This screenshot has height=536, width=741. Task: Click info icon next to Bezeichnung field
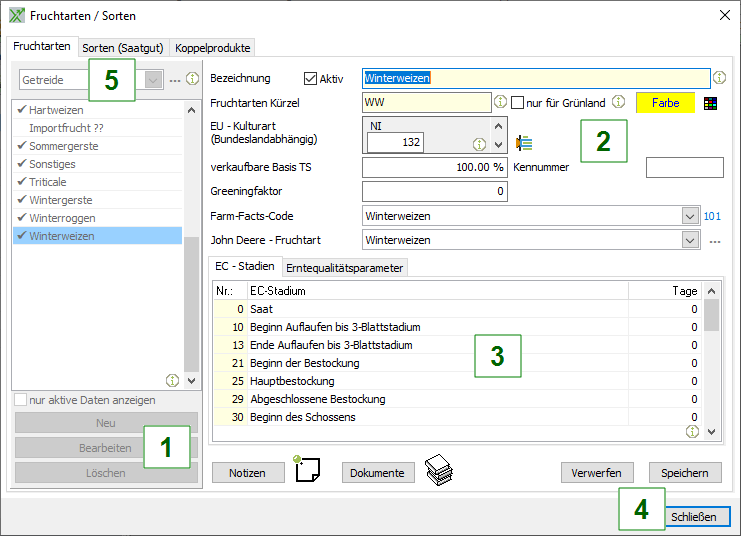719,78
